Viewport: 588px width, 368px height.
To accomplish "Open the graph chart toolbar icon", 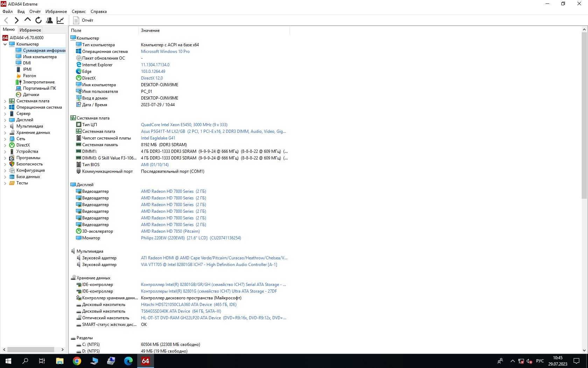I will point(60,20).
